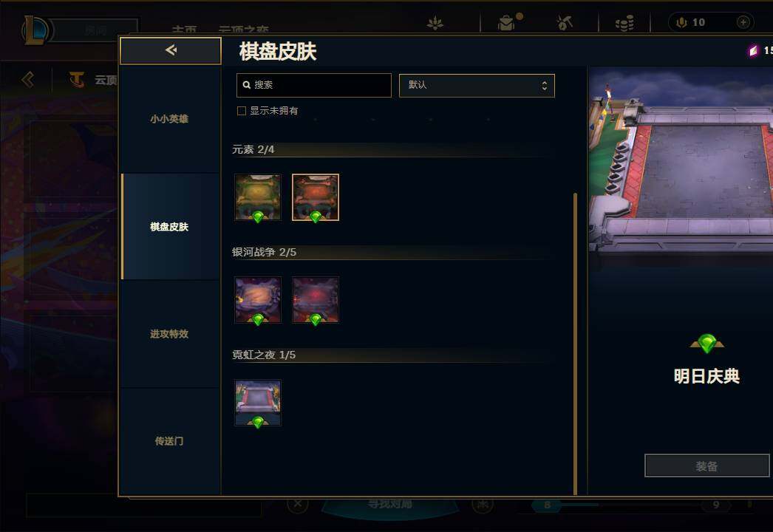
Task: Go back using the double-arrow back button
Action: 171,50
